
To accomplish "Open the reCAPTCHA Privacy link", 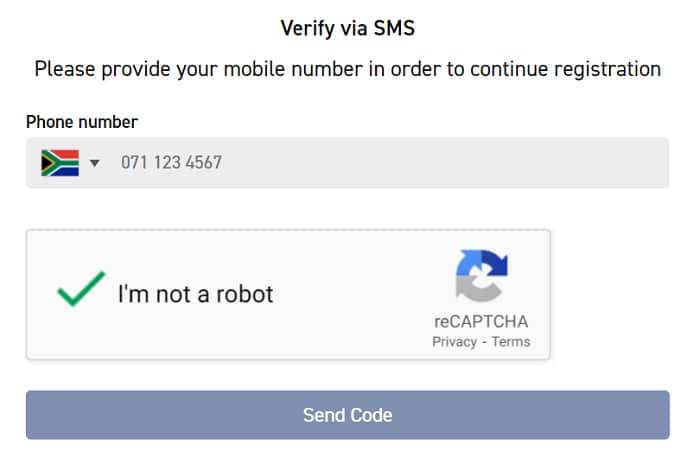I will pos(454,342).
